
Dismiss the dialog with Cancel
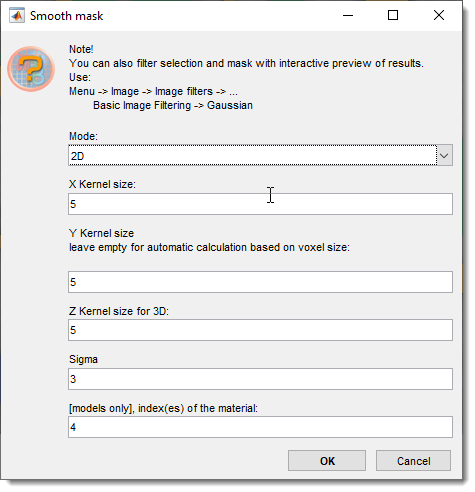413,461
